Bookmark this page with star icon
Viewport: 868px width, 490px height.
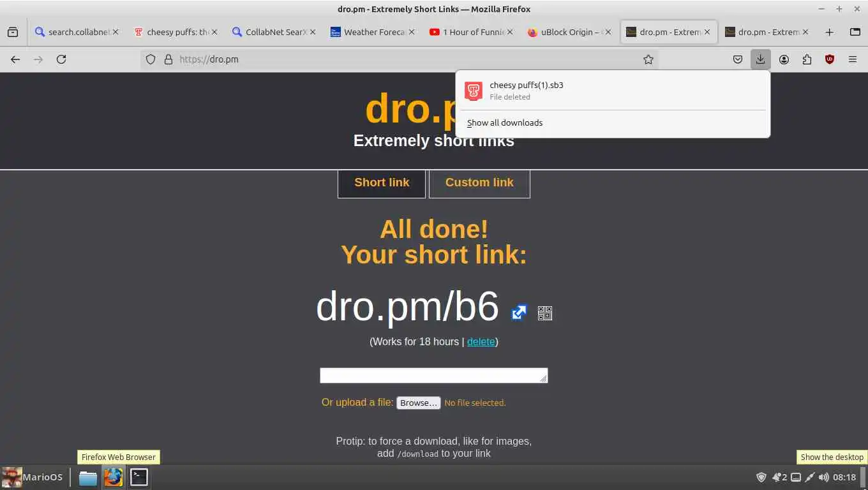(648, 59)
